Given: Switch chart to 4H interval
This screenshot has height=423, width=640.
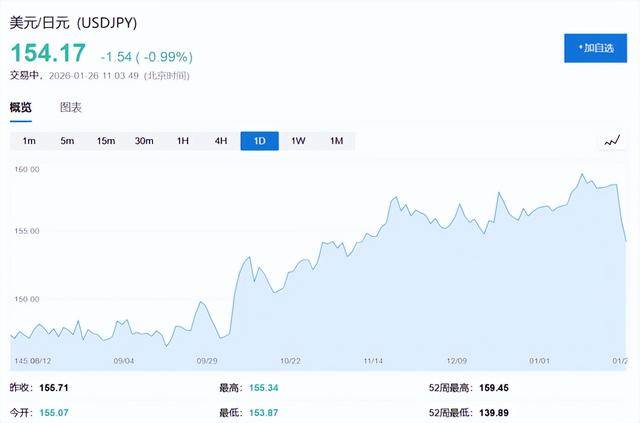Looking at the screenshot, I should pyautogui.click(x=221, y=141).
